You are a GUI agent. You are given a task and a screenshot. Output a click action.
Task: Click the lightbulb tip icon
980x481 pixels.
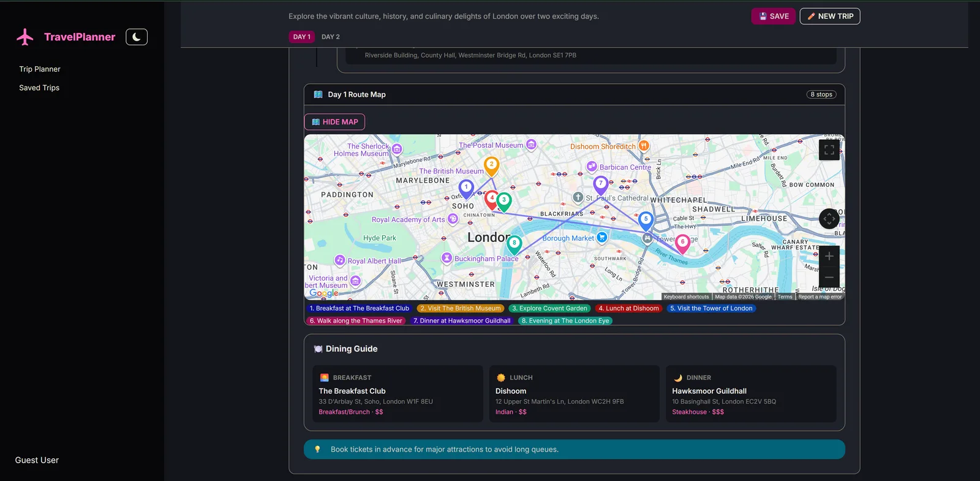pyautogui.click(x=317, y=449)
